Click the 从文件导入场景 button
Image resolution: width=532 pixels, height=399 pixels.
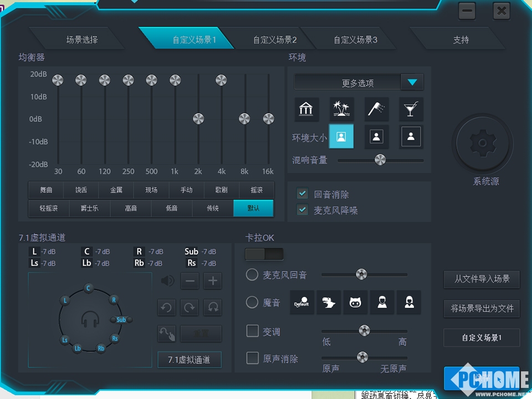(482, 279)
